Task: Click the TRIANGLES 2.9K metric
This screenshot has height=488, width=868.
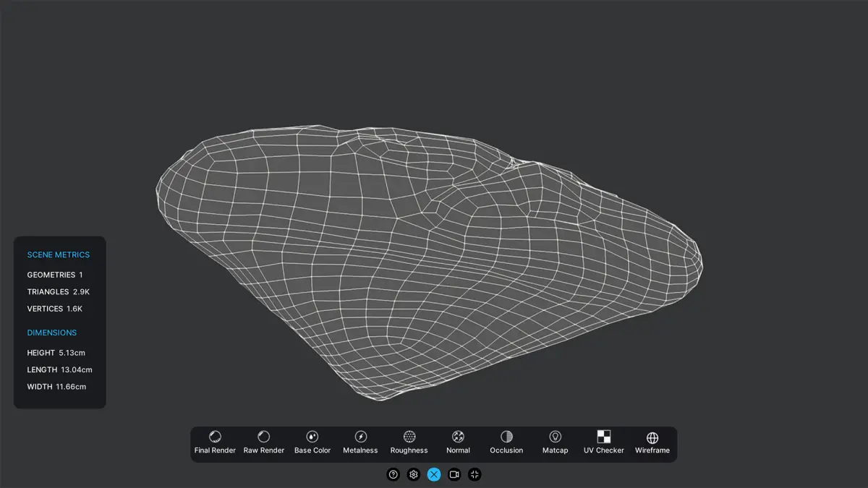Action: [59, 292]
